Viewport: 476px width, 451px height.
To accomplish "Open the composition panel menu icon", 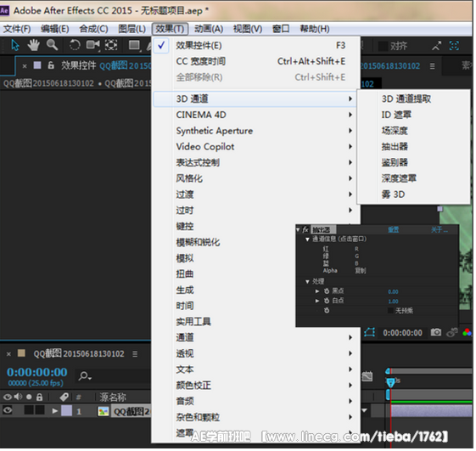I will [432, 66].
